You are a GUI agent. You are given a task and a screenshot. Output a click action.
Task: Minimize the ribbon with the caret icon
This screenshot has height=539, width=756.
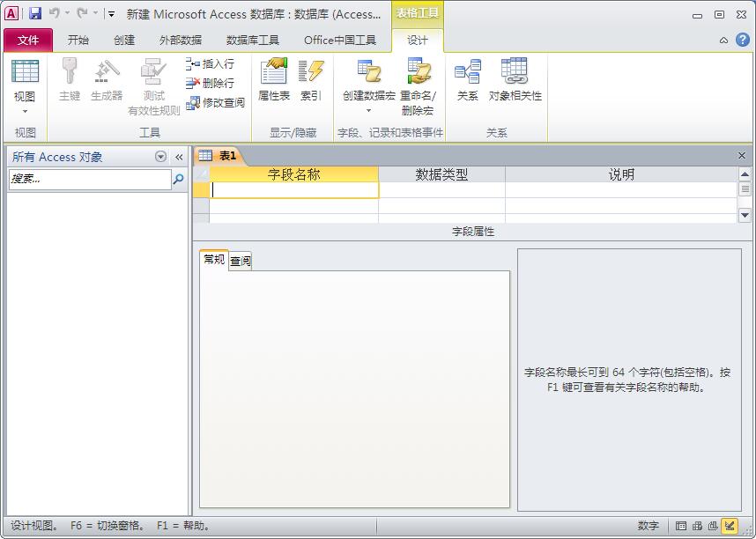click(723, 41)
